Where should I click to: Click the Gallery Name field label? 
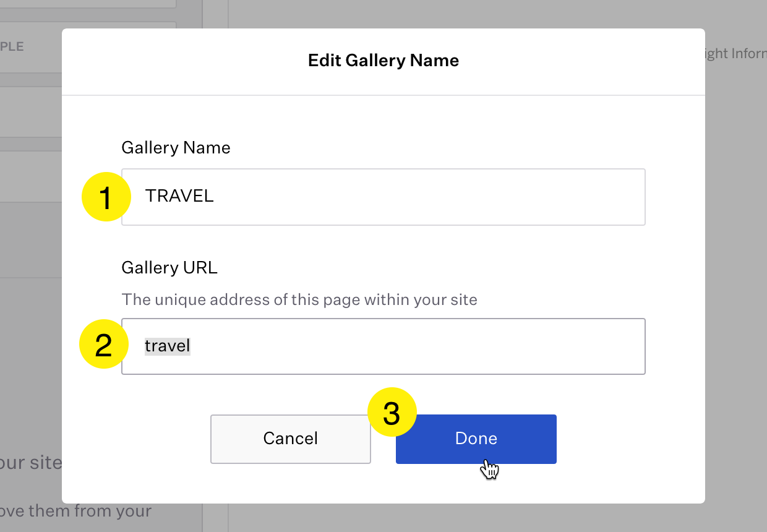176,148
